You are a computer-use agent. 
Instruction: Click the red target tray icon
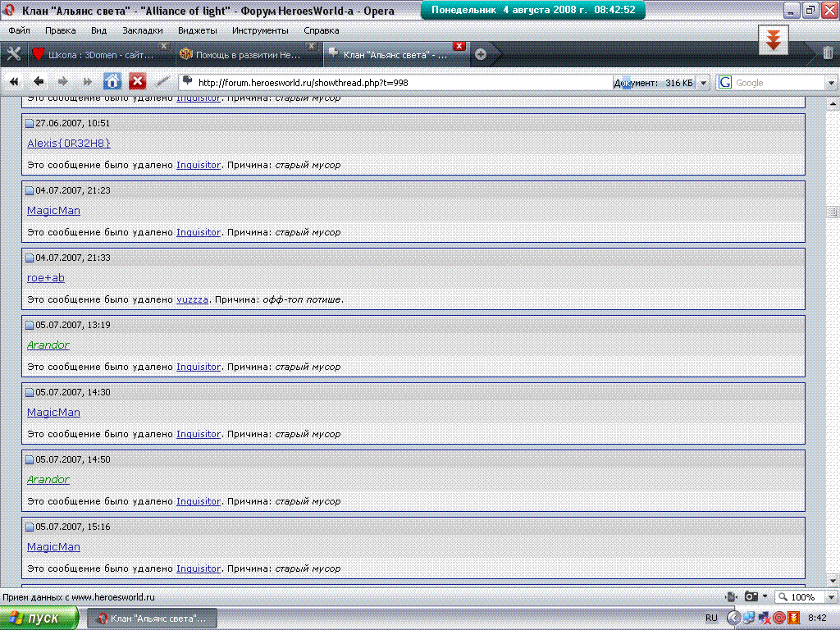(x=779, y=618)
